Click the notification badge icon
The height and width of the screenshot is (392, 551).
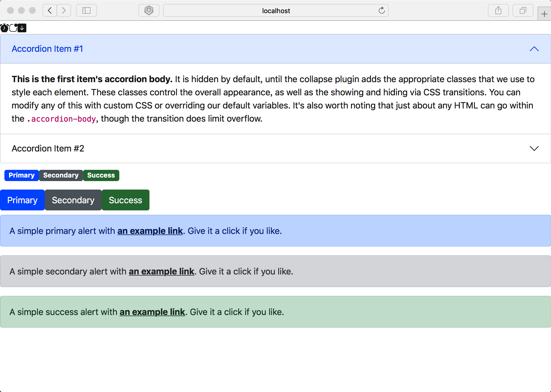tap(13, 28)
